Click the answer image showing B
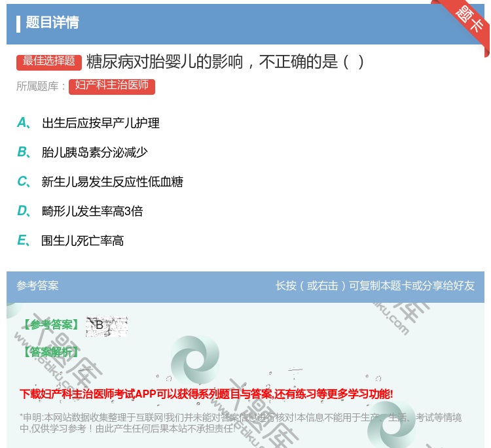 (107, 326)
